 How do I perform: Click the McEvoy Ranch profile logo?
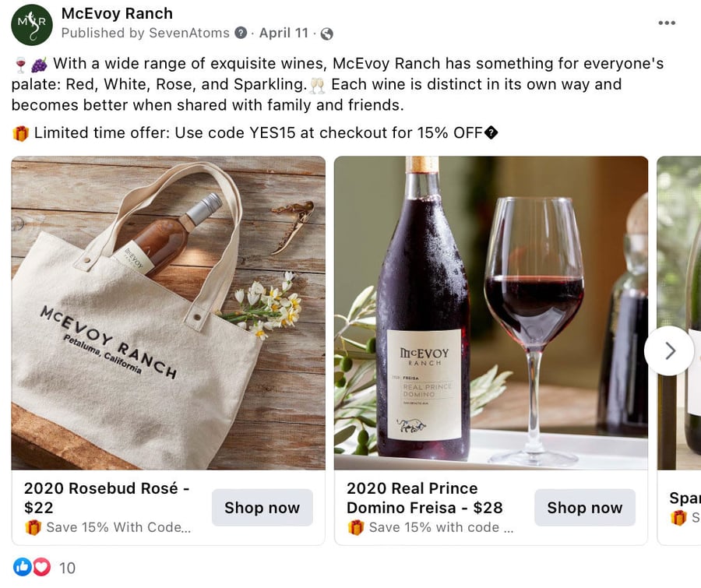coord(32,24)
